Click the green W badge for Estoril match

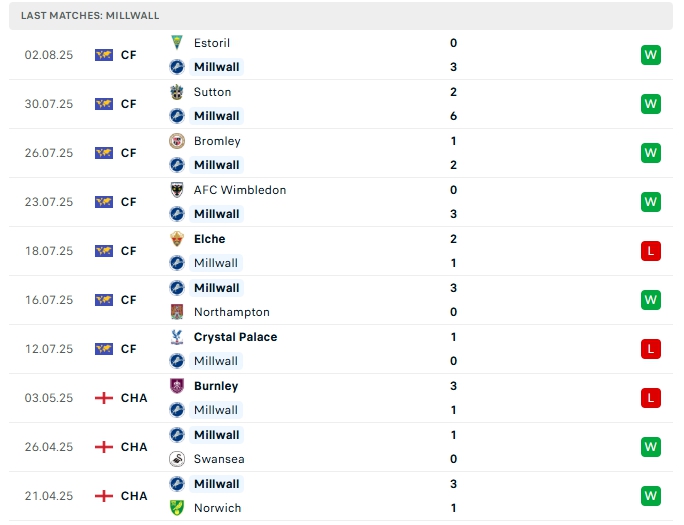(x=651, y=55)
